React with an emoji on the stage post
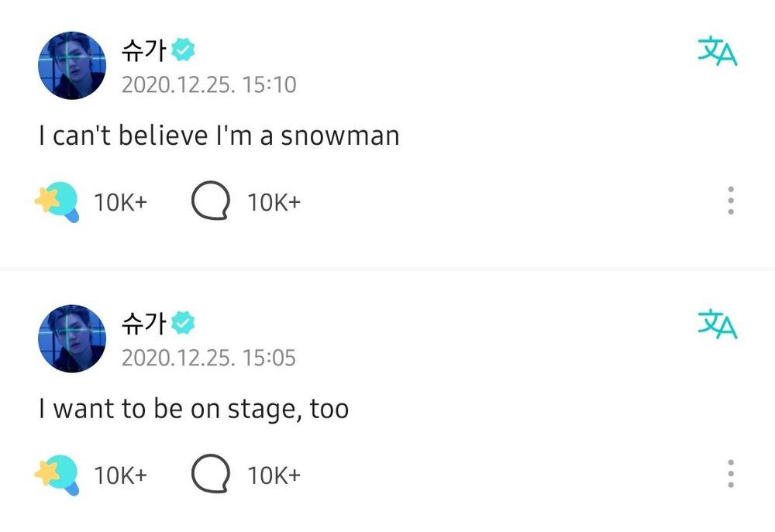The image size is (775, 532). pyautogui.click(x=58, y=474)
